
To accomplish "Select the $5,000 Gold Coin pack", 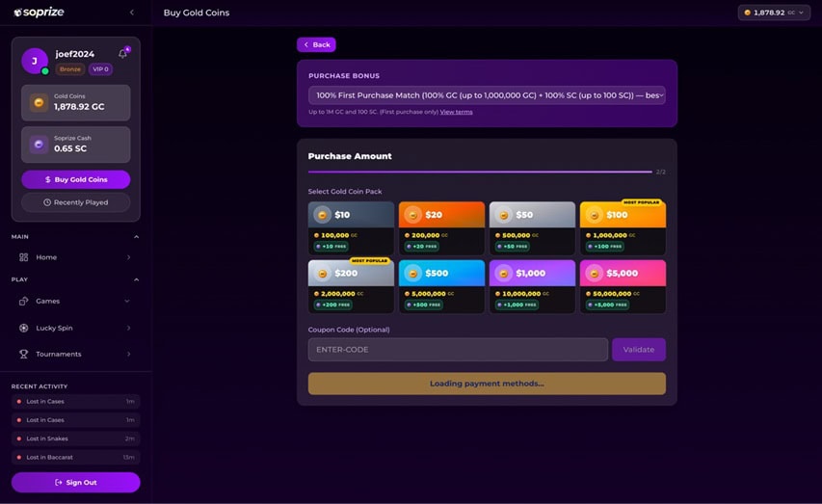I will point(623,287).
